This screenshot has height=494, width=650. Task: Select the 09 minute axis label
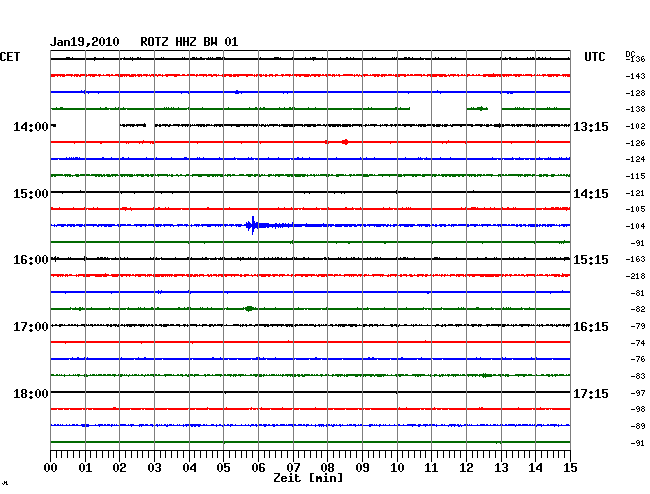[362, 468]
